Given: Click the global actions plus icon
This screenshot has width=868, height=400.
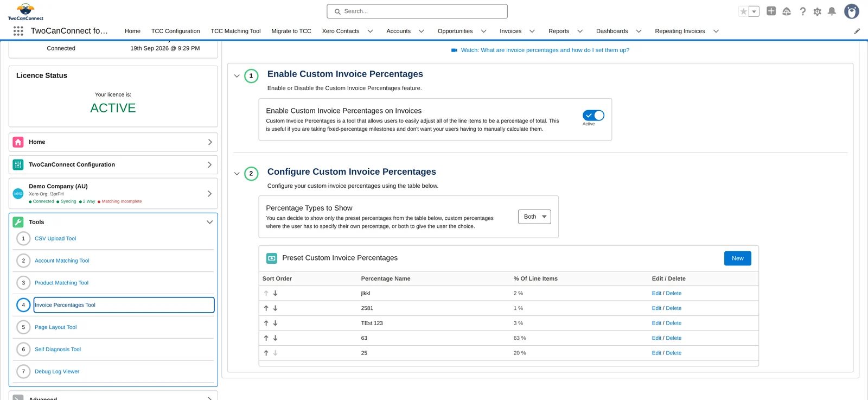Looking at the screenshot, I should point(771,11).
